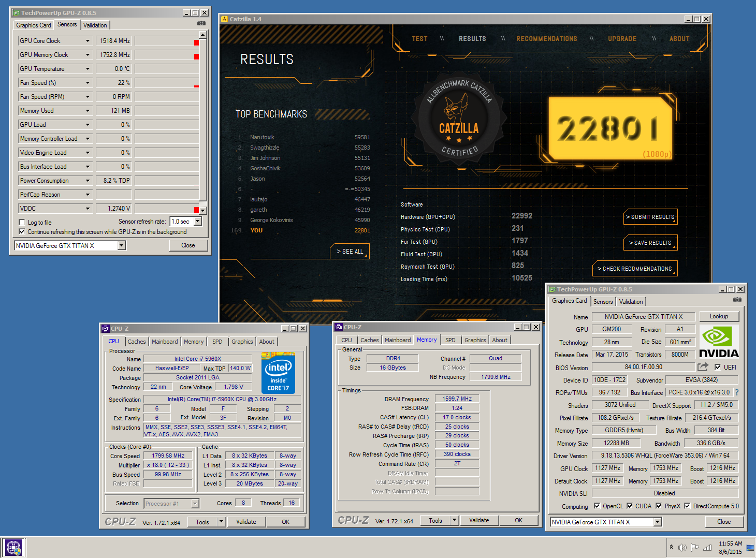Open the Processor #1 selection dropdown

click(x=195, y=504)
